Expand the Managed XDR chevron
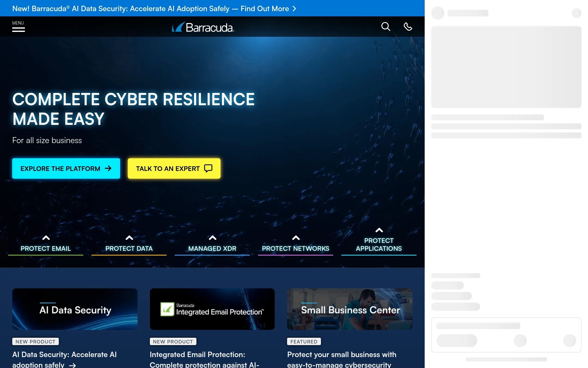The height and width of the screenshot is (368, 588). pyautogui.click(x=213, y=238)
